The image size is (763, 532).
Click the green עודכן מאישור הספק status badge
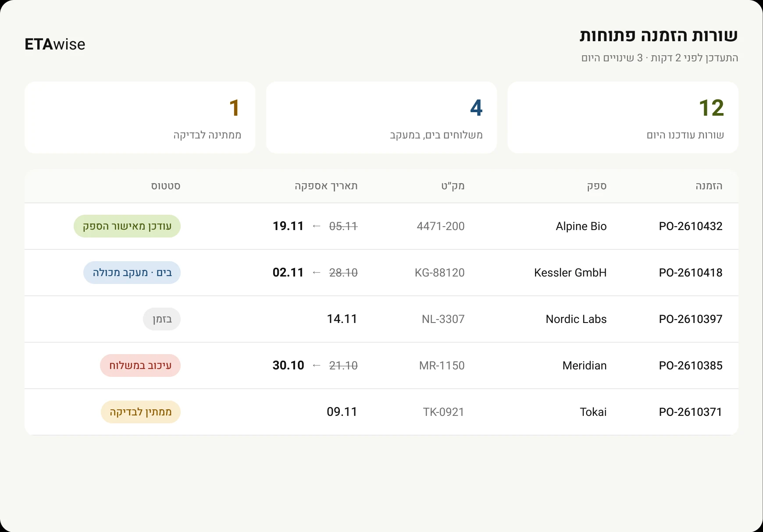point(127,226)
